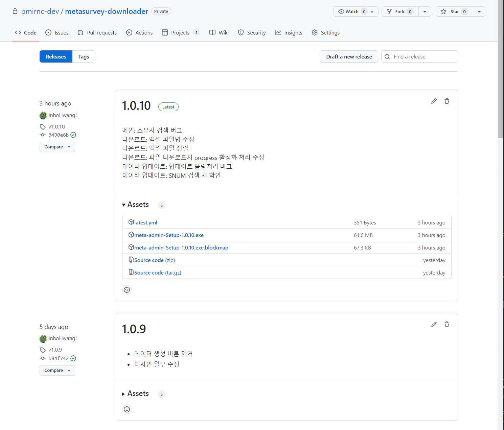Download meta-admin-Setup-1.0.10.exe

click(x=169, y=235)
